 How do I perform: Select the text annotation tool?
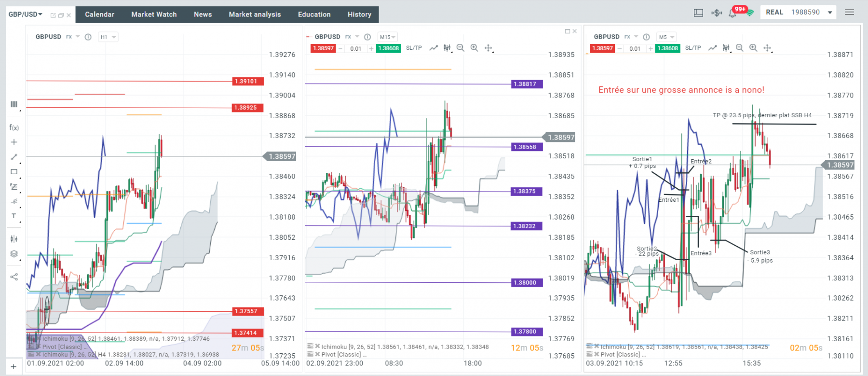click(x=14, y=216)
